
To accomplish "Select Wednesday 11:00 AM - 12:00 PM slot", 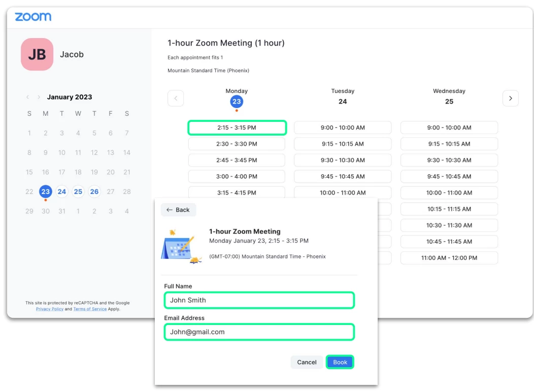I will click(x=449, y=258).
